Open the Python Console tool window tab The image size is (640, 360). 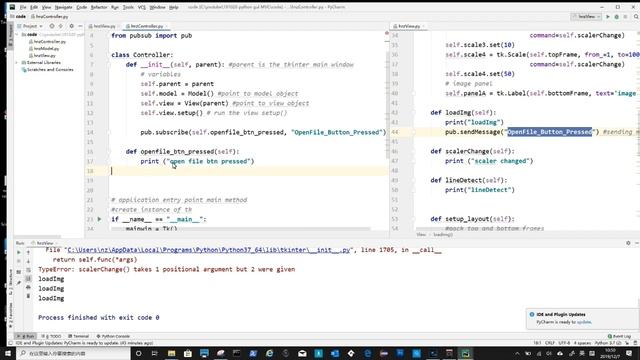(x=113, y=336)
